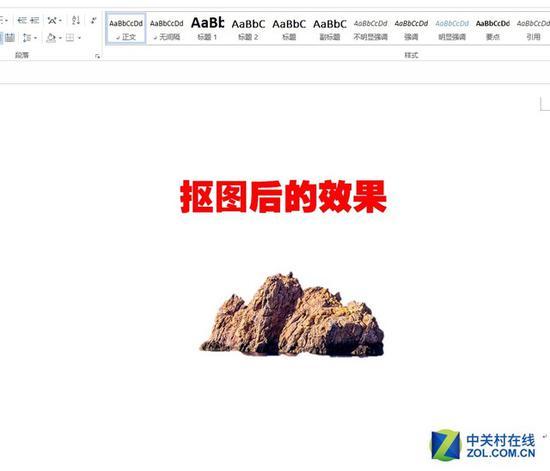Click the Line Spacing icon

tap(27, 37)
